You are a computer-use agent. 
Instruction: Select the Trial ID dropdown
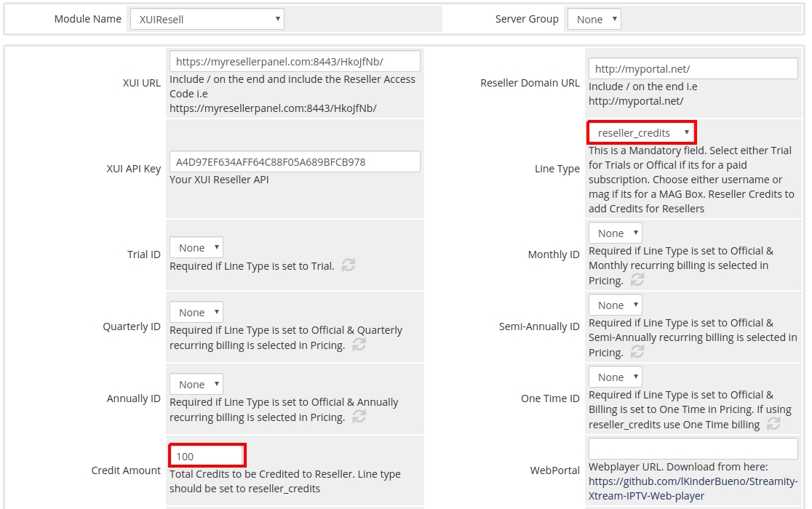196,248
